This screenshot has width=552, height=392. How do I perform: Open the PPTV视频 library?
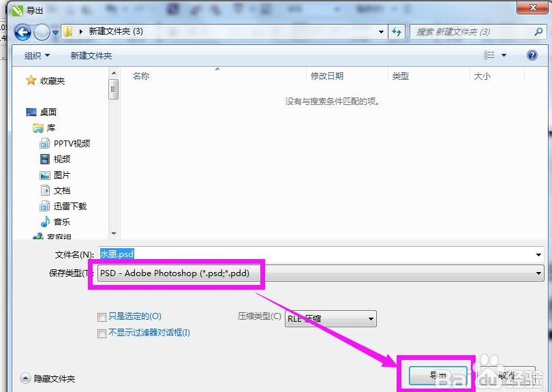point(72,143)
